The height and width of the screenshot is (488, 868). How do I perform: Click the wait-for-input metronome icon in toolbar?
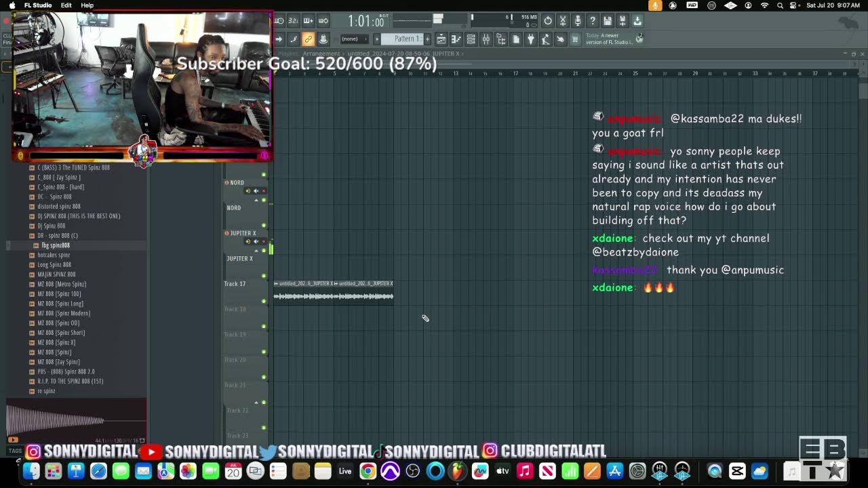279,21
